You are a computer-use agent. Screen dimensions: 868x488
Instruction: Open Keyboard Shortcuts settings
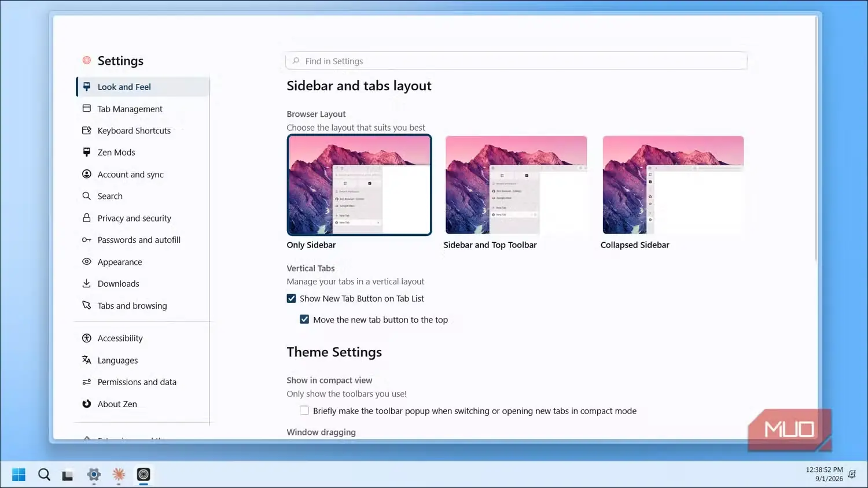point(143,131)
